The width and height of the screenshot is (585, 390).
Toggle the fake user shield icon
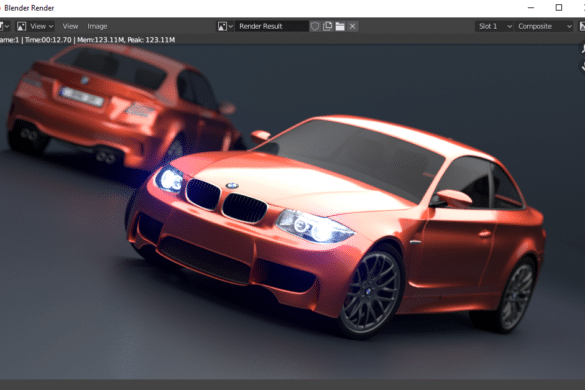(315, 26)
